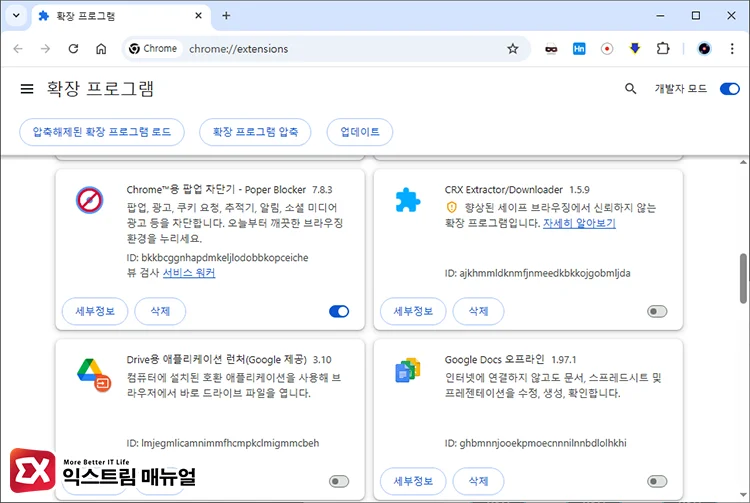Click 압축해제된 확장 프로그램 로드 button
The image size is (750, 503).
(102, 132)
